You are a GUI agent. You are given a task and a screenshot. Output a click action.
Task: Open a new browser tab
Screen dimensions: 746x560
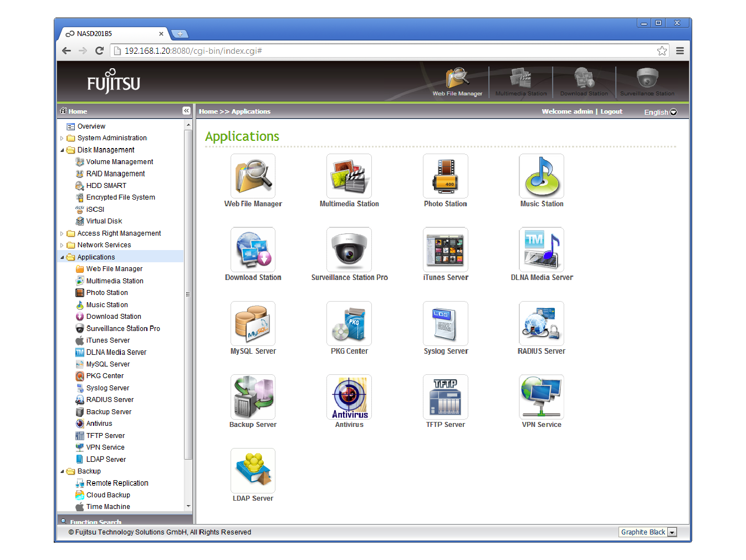pos(180,34)
